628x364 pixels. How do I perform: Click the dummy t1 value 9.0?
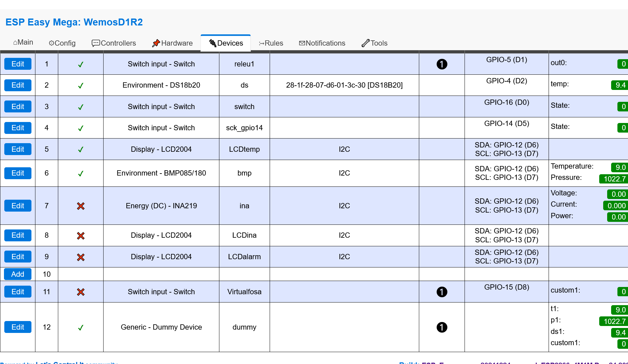click(x=620, y=310)
